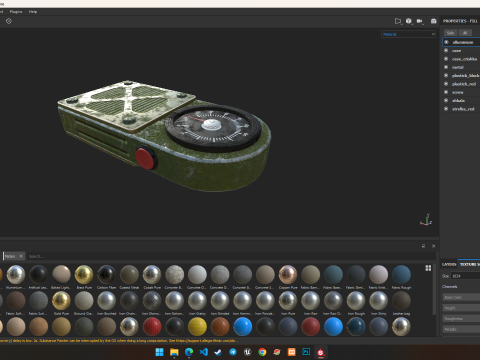Viewport: 480px width, 360px height.
Task: Open the Material viewport mode dropdown
Action: pos(408,34)
